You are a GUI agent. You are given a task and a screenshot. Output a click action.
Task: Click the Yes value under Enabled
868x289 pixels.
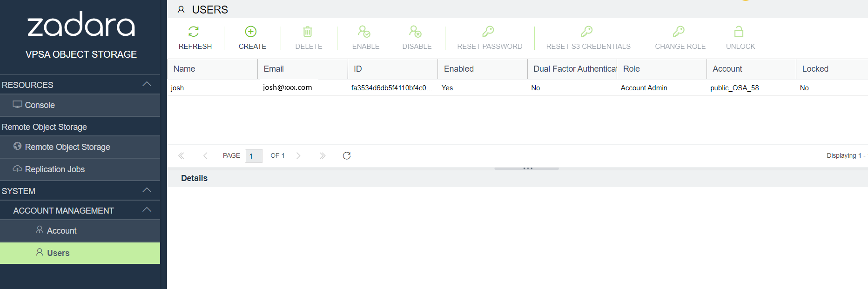point(447,88)
